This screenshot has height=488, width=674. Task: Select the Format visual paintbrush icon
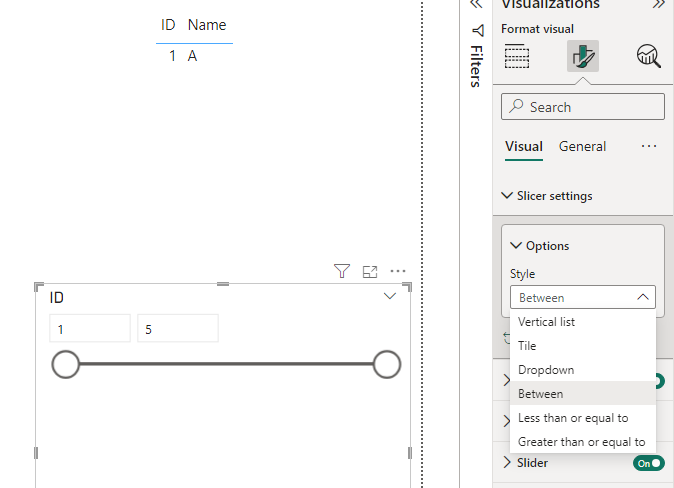tap(582, 56)
